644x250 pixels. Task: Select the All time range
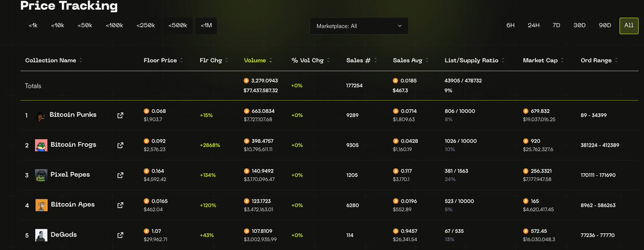[629, 25]
